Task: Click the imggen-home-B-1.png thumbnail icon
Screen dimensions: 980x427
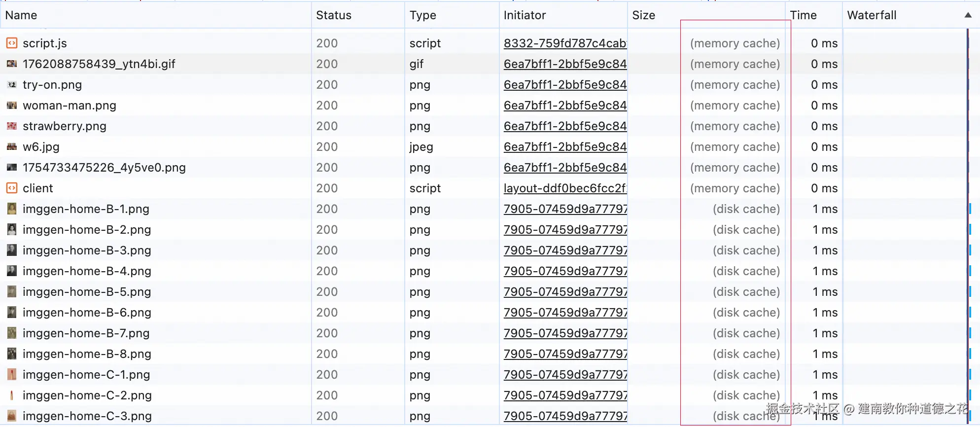Action: tap(12, 209)
